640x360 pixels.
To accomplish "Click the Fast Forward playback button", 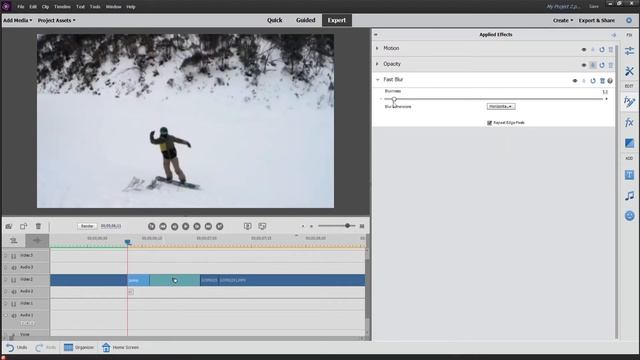I will tap(208, 226).
